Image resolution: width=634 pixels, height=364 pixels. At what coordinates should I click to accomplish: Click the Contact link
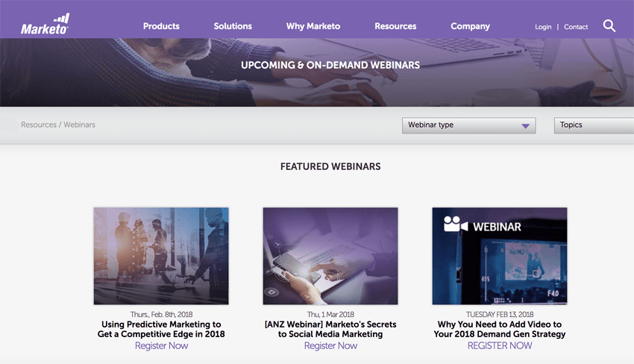pyautogui.click(x=576, y=27)
